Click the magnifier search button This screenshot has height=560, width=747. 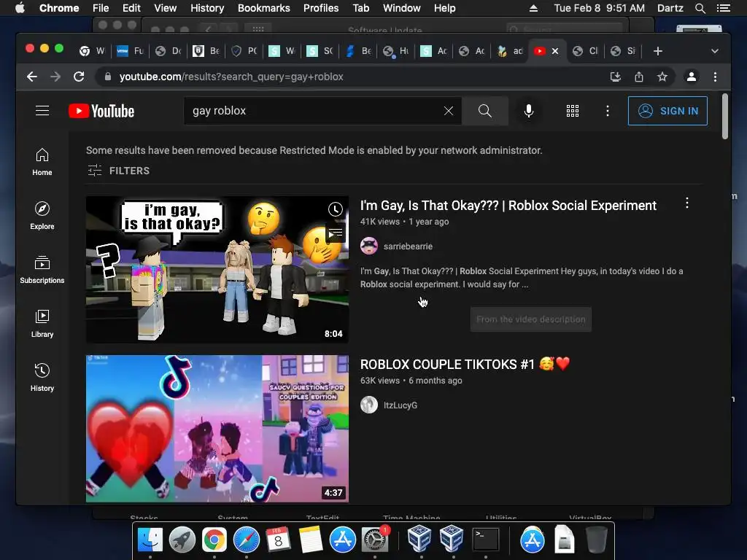485,111
